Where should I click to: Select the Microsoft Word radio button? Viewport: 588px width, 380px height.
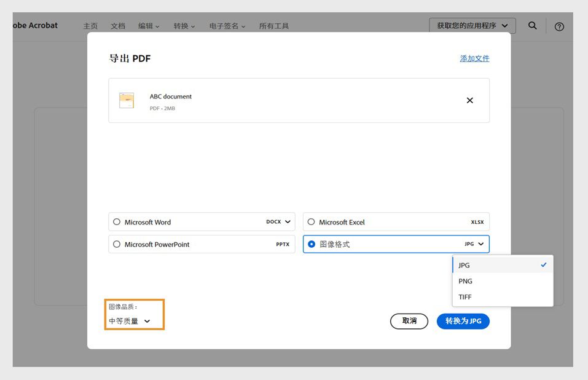[x=117, y=221]
